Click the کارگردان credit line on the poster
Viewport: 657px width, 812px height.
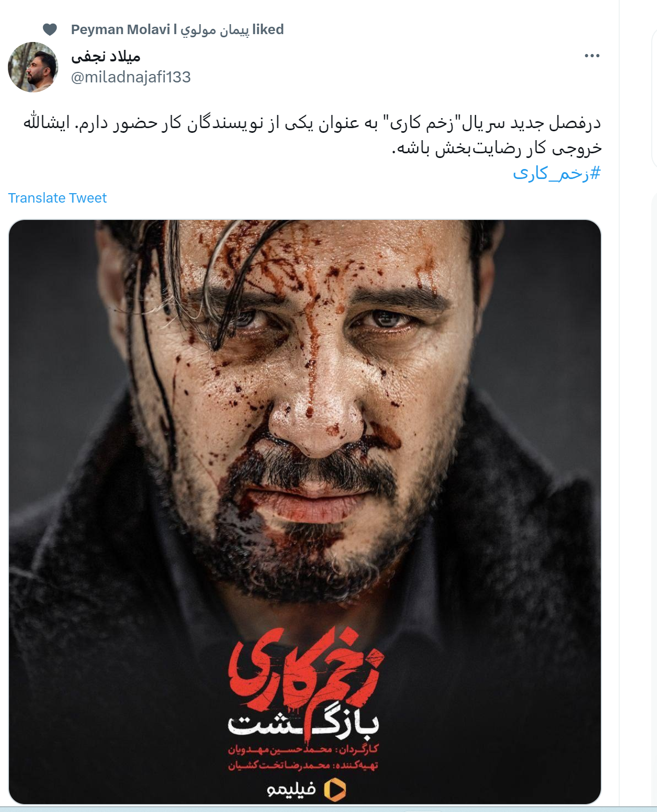[303, 750]
